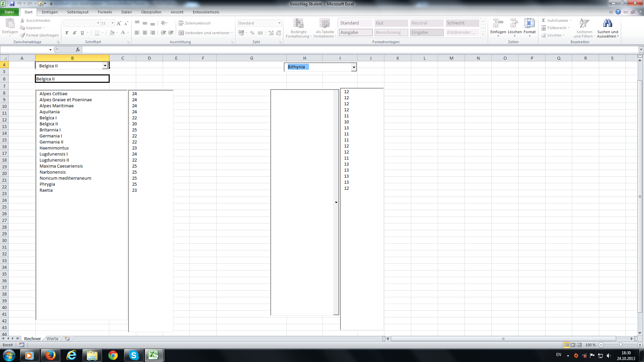Click the Bedingte Formatierung icon
The height and width of the screenshot is (362, 644).
pos(298,23)
